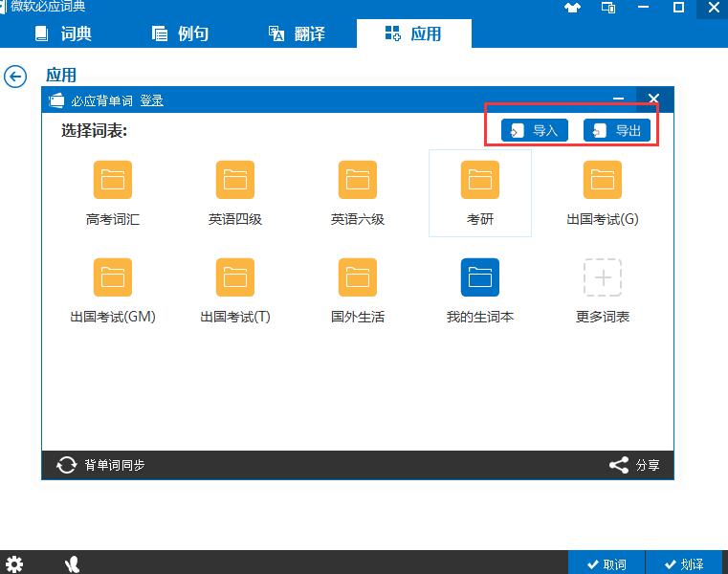The width and height of the screenshot is (728, 574).
Task: Click the back arrow next to 应用
Action: (x=15, y=77)
